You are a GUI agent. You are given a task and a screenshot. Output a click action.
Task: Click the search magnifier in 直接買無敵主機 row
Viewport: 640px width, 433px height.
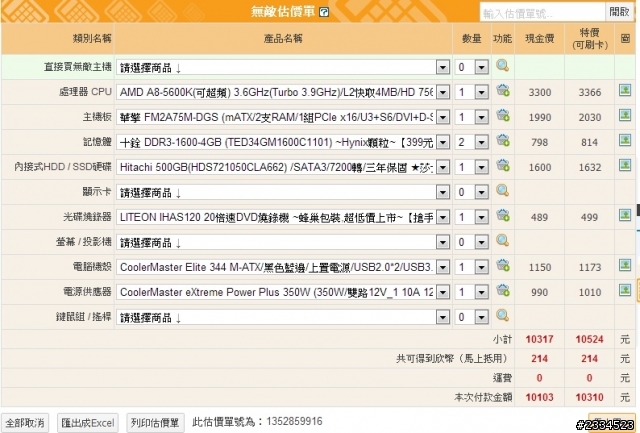point(502,65)
